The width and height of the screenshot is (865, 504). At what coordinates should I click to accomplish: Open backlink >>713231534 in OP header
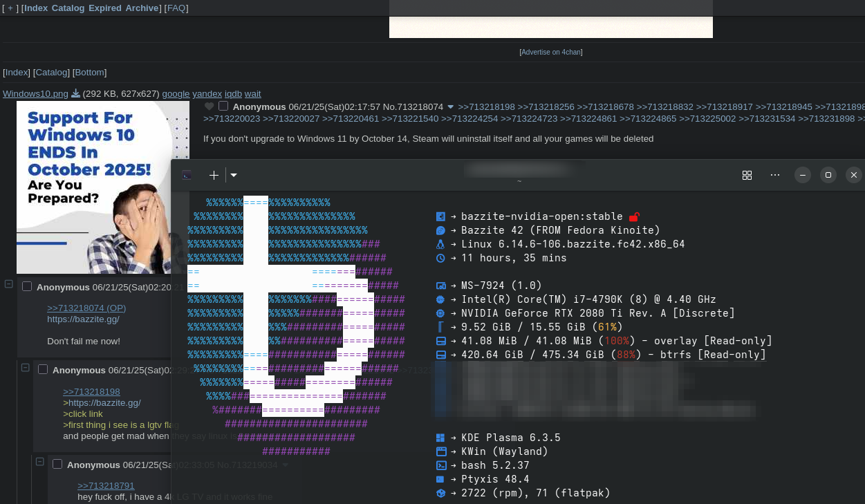767,119
